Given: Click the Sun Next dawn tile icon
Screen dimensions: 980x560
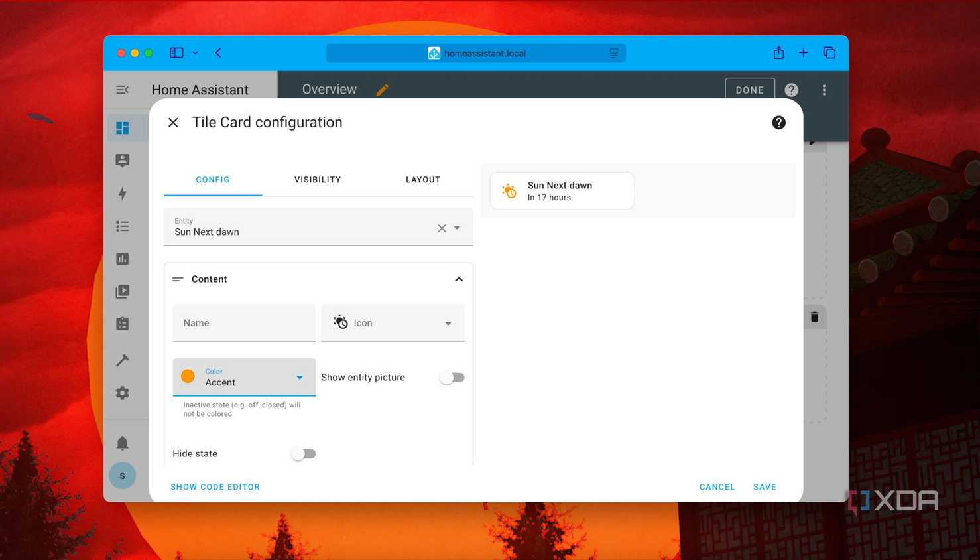Looking at the screenshot, I should click(509, 191).
